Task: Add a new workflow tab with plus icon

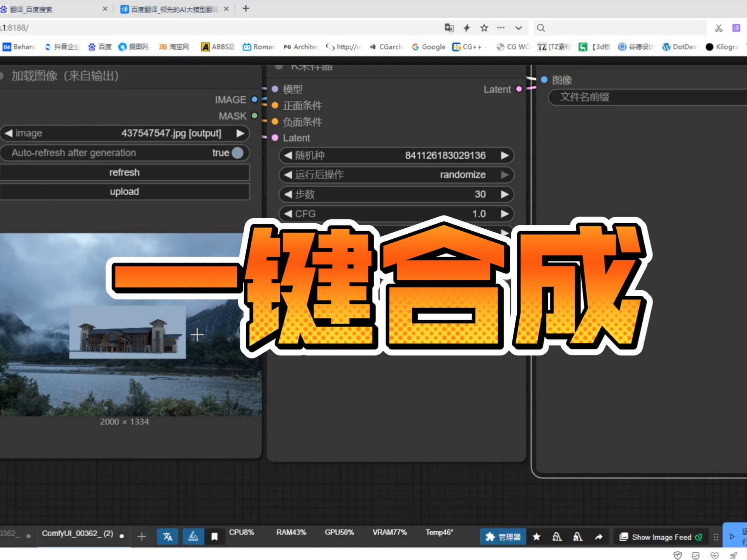Action: point(142,537)
